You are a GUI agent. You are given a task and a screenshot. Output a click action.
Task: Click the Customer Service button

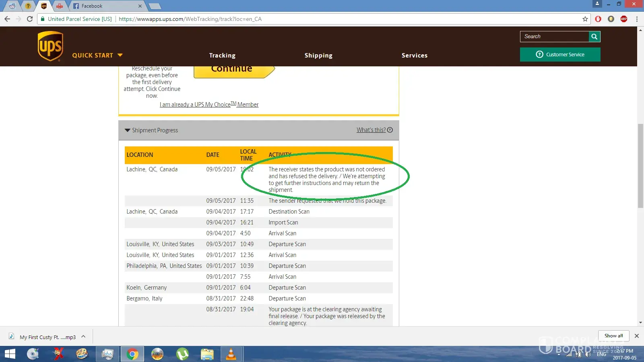560,55
